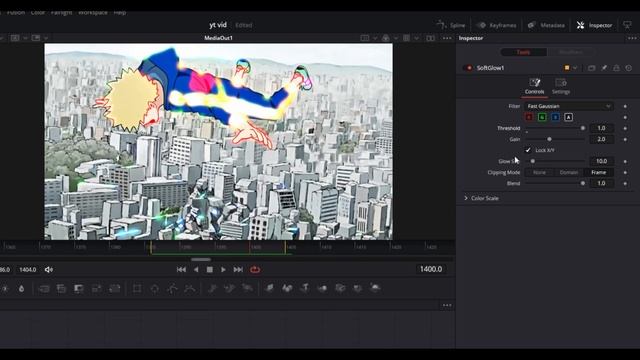
Task: Select the Polygon mask tool
Action: pos(172,289)
